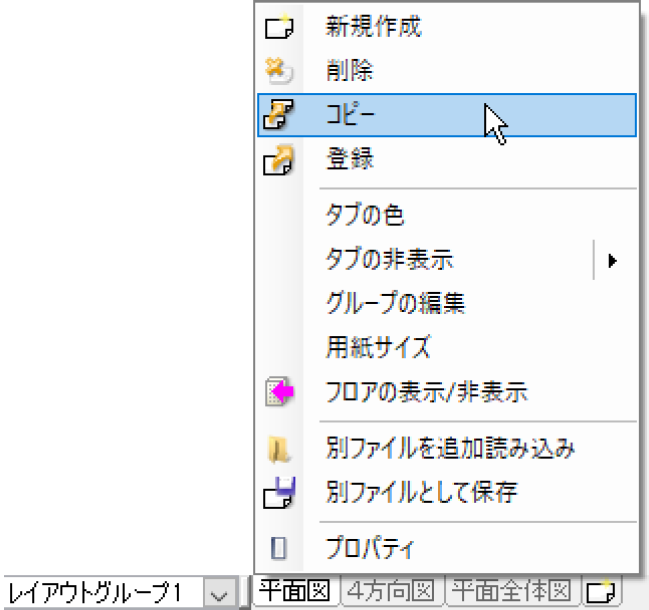Image resolution: width=649 pixels, height=610 pixels.
Task: Click the new layout tab icon beside 平面全体図
Action: click(601, 591)
